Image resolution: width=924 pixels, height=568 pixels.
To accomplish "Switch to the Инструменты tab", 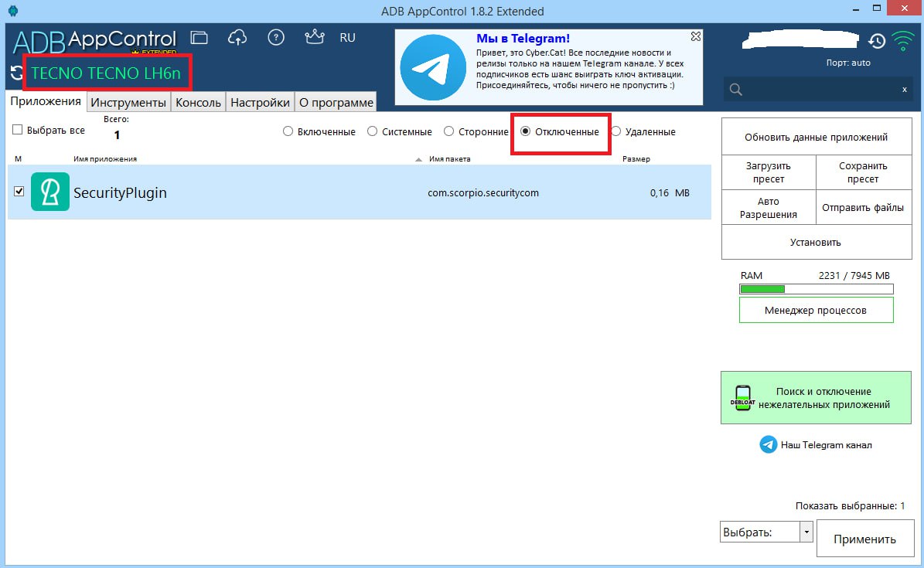I will point(128,103).
